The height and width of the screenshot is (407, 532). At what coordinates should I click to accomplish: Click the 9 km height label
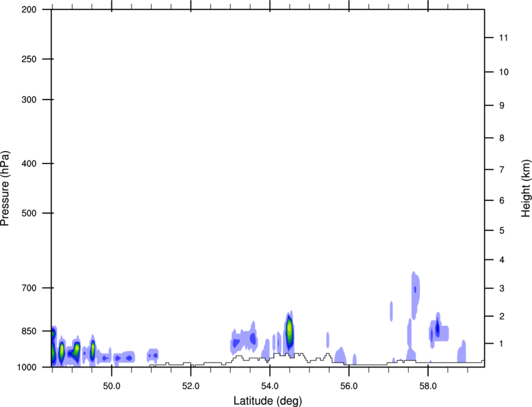click(x=502, y=106)
